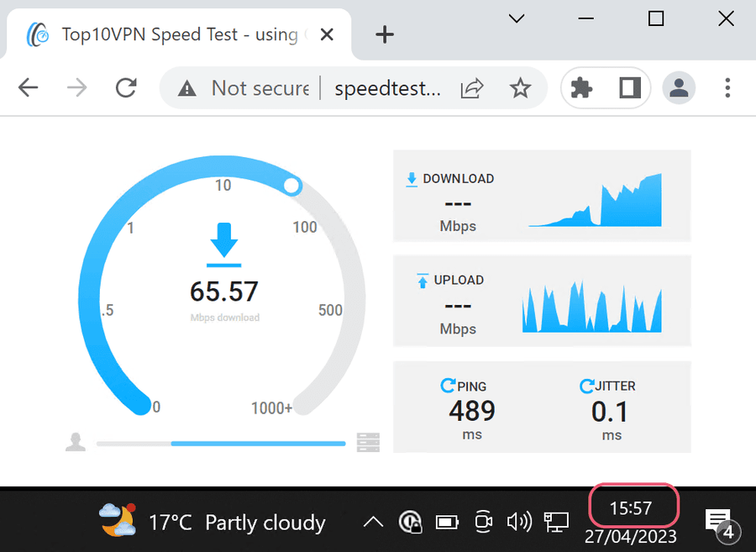Image resolution: width=756 pixels, height=552 pixels.
Task: Open the Chrome profile avatar
Action: [677, 88]
